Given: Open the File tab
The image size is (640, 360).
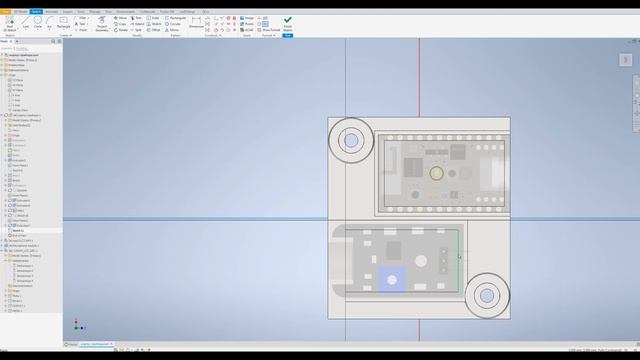Looking at the screenshot, I should coord(5,12).
